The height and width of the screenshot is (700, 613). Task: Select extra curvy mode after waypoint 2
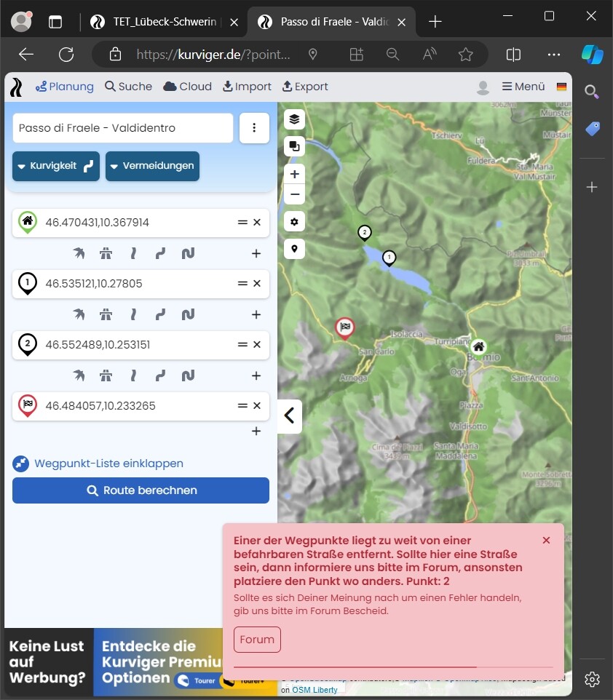point(188,376)
